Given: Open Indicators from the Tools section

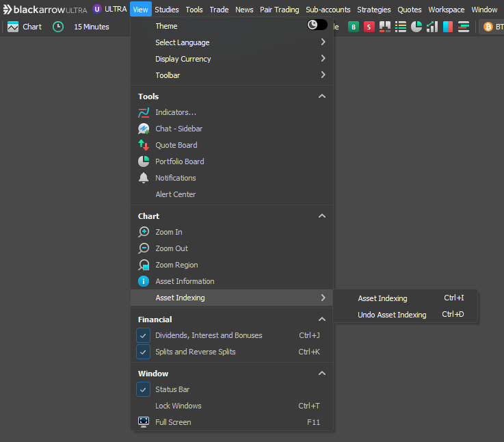Looking at the screenshot, I should click(175, 112).
